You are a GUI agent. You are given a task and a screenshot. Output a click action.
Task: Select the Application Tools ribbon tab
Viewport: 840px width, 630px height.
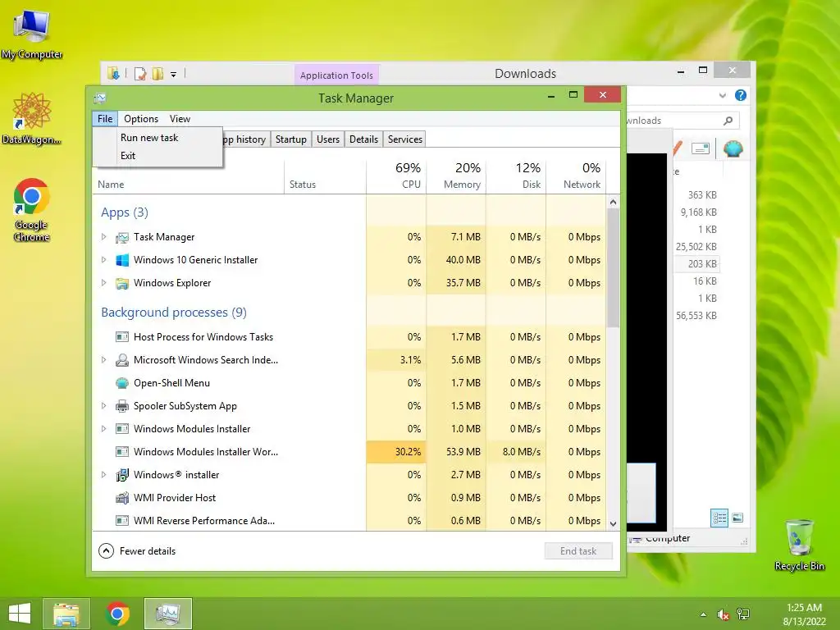pyautogui.click(x=336, y=75)
